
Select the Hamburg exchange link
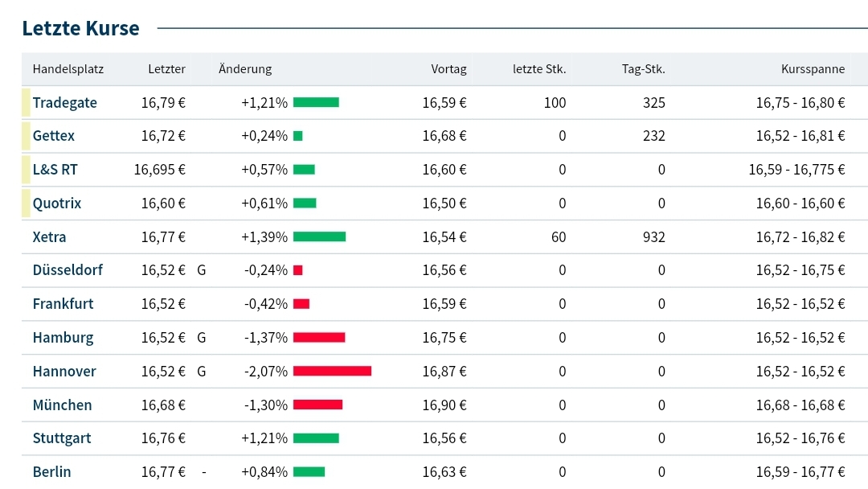coord(63,338)
